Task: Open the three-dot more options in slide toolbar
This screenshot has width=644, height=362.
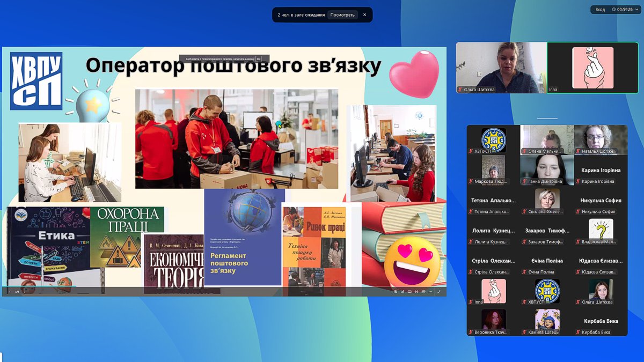Action: (x=431, y=292)
